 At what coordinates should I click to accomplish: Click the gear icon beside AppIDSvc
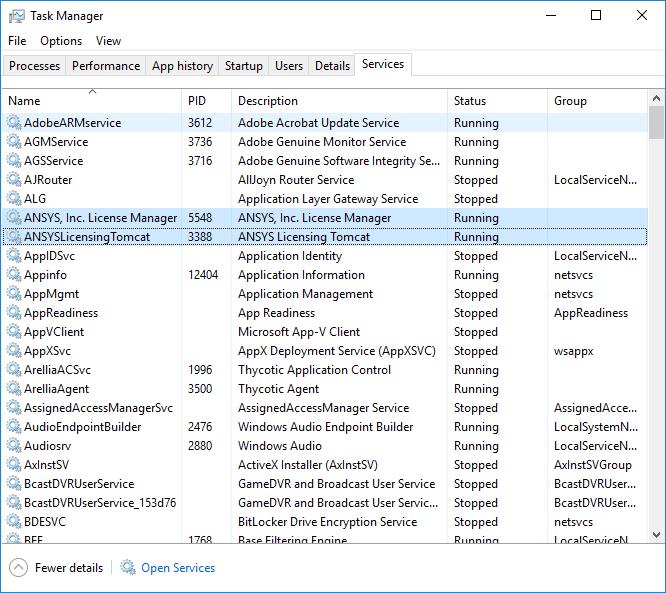click(x=14, y=256)
